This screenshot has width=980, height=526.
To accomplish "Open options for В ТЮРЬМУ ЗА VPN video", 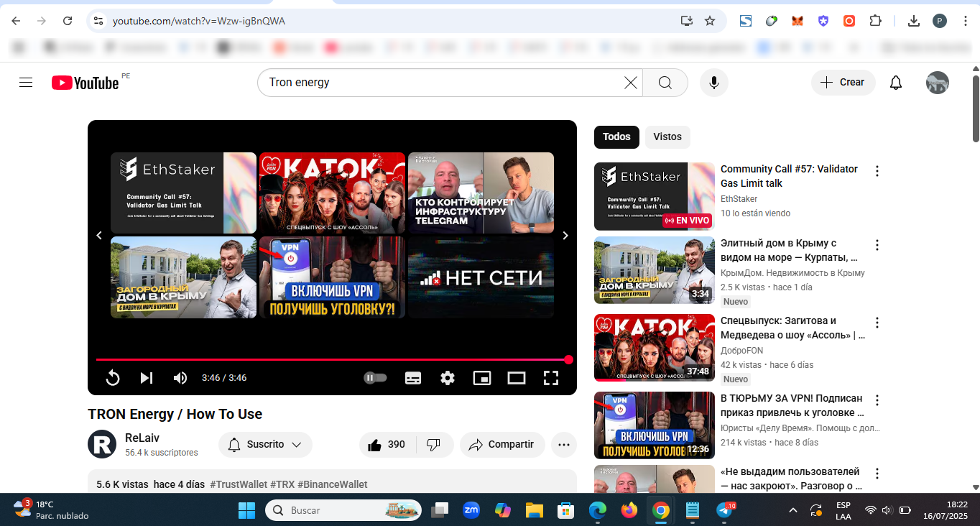I will point(877,400).
